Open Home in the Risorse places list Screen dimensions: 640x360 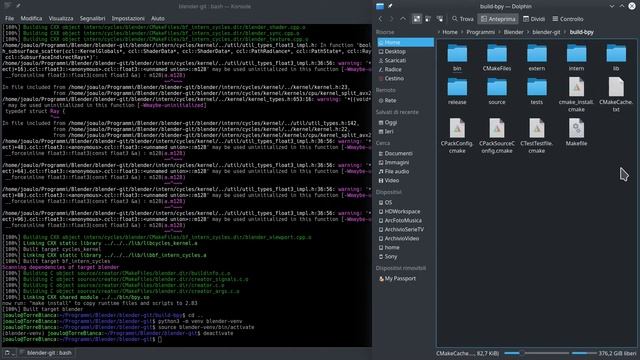(405, 42)
